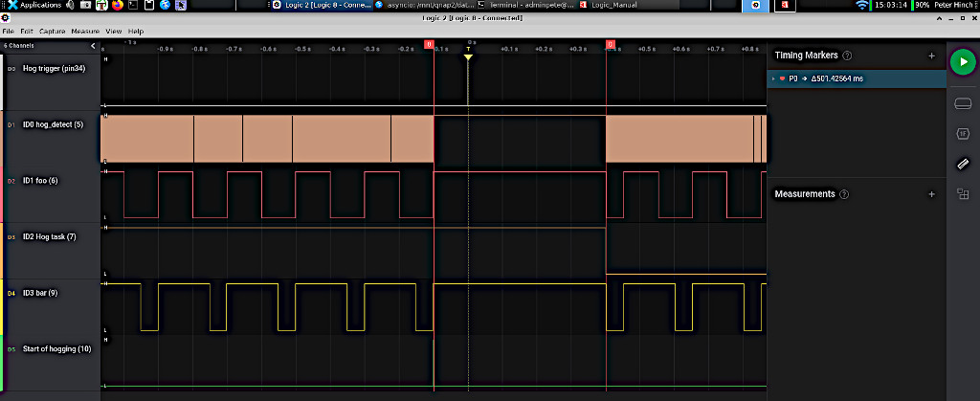The image size is (980, 401).
Task: Select the Measurements panel heading
Action: coord(805,194)
